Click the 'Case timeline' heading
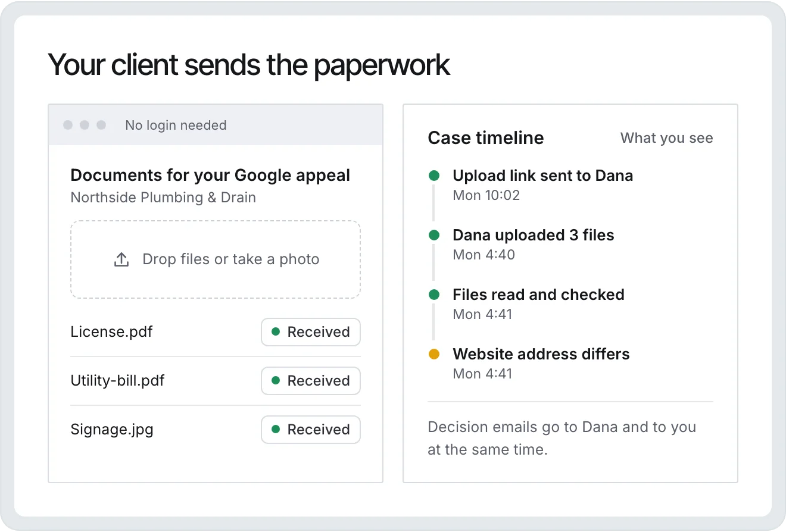 click(x=486, y=138)
